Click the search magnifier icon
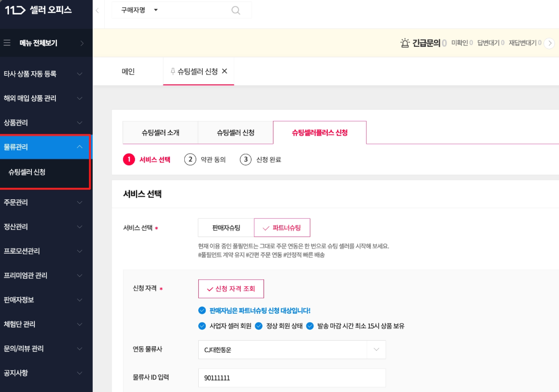Viewport: 559px width, 392px height. coord(236,10)
